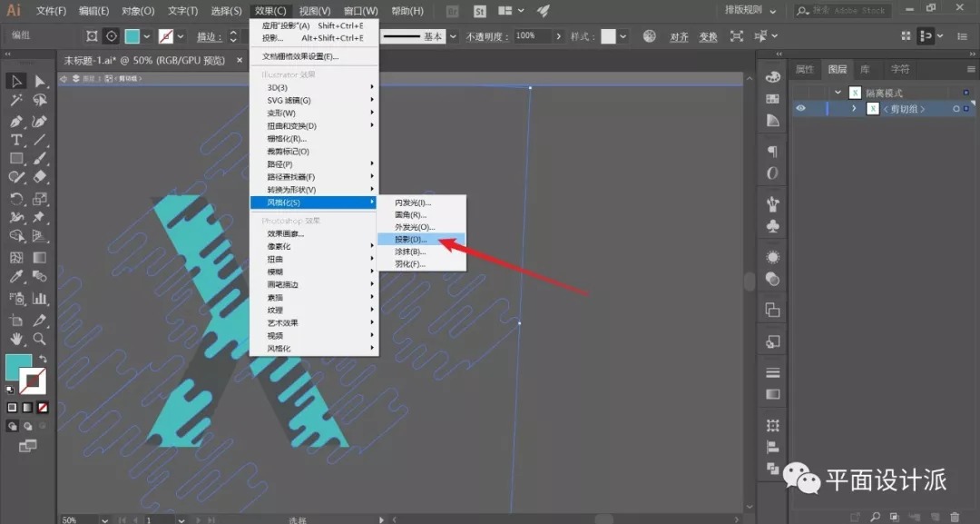Open the Symbols panel club icon
The height and width of the screenshot is (524, 980).
coord(772,226)
